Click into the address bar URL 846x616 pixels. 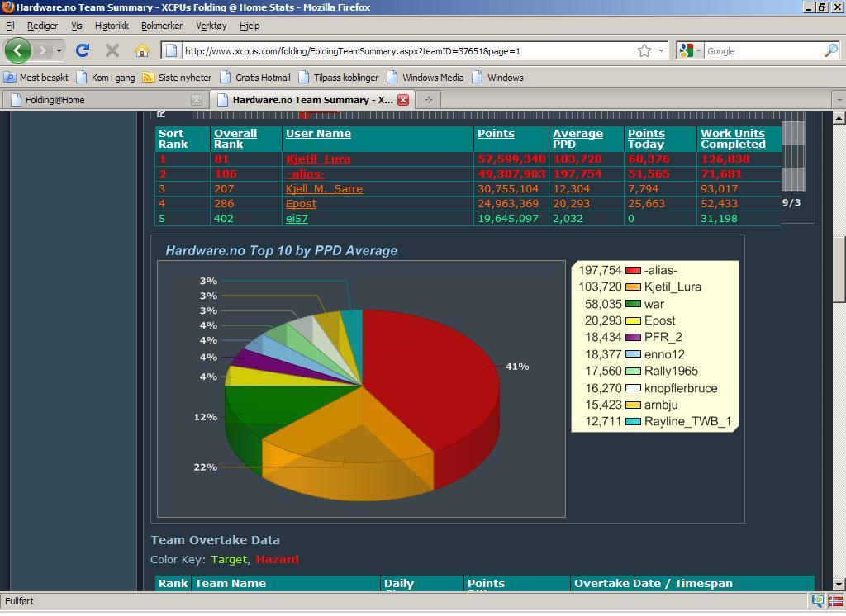352,51
